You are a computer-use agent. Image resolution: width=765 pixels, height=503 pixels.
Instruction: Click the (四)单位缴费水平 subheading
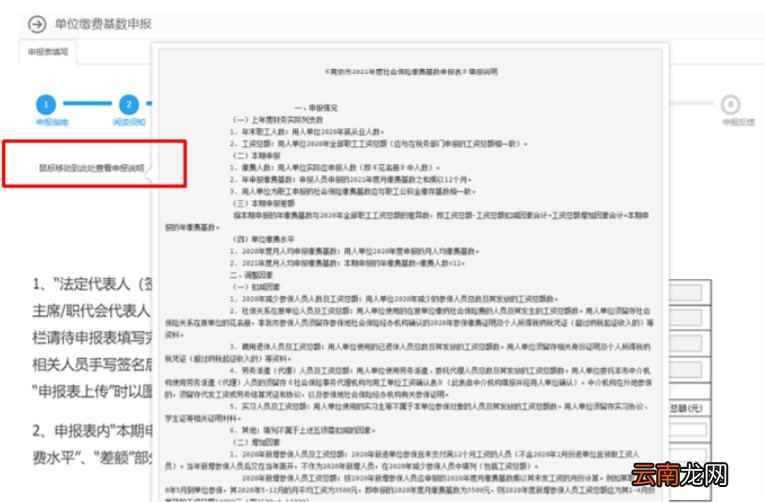[263, 239]
